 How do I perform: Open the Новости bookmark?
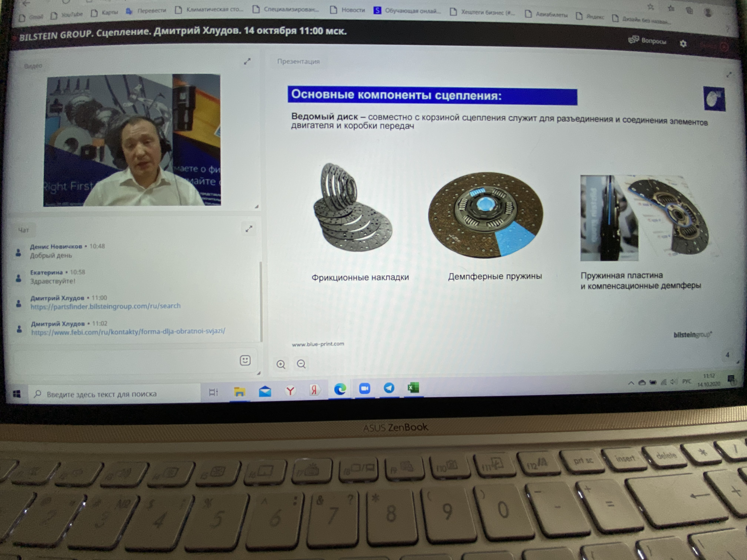(348, 10)
